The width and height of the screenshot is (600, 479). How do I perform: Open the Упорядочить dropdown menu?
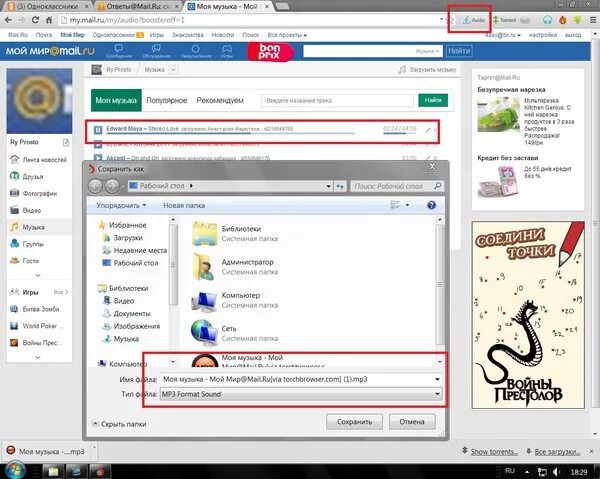coord(121,205)
